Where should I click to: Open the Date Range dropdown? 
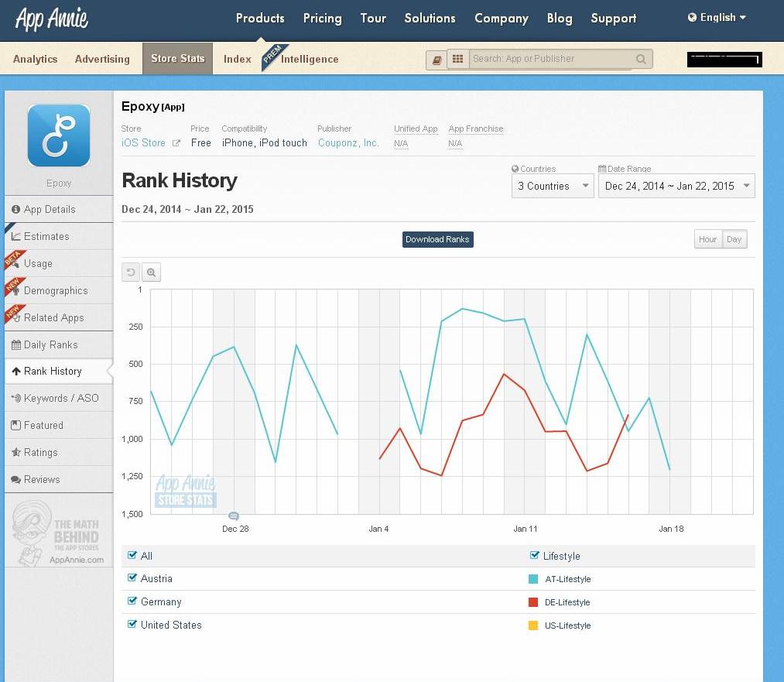point(676,186)
